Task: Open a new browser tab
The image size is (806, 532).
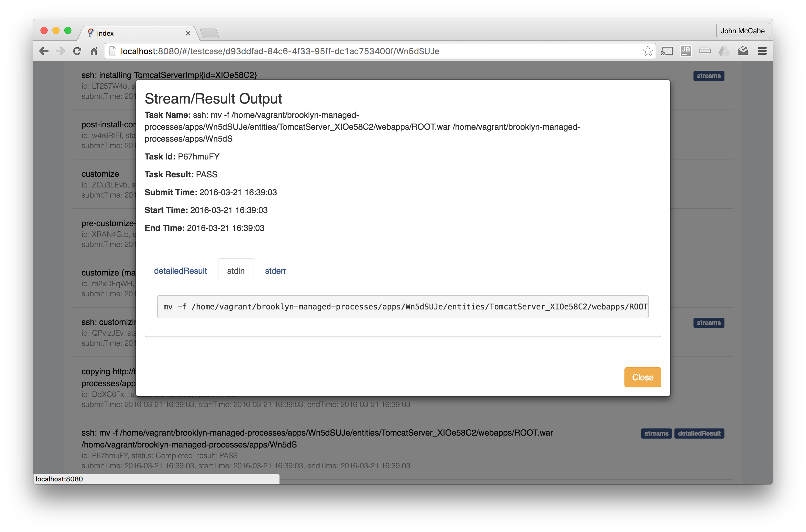Action: pos(210,33)
